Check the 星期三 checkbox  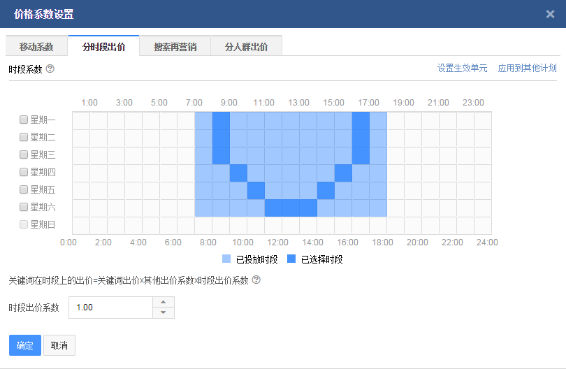tap(23, 155)
